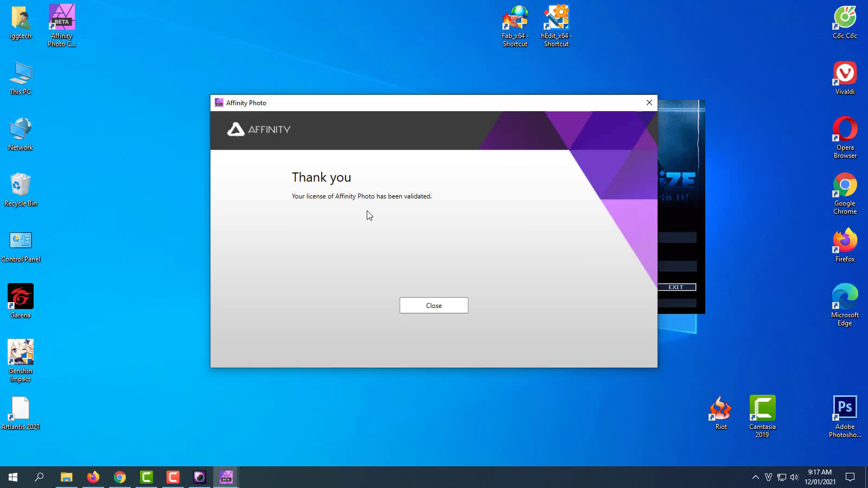The image size is (868, 488).
Task: Open Google Chrome from the taskbar
Action: click(119, 477)
